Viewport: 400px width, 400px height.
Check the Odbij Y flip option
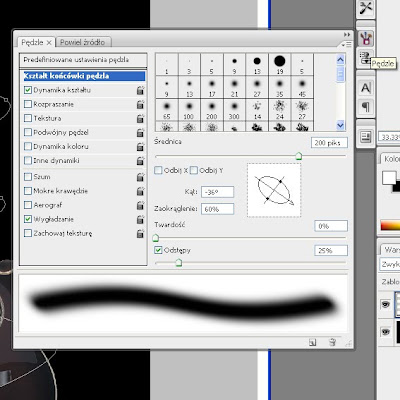pyautogui.click(x=194, y=170)
